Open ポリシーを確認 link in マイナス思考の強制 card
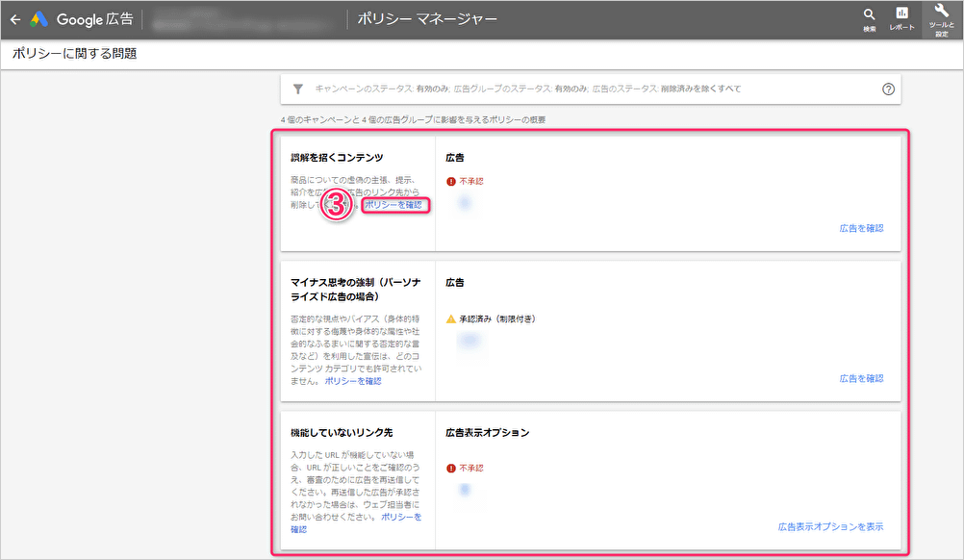This screenshot has height=560, width=964. coord(352,381)
